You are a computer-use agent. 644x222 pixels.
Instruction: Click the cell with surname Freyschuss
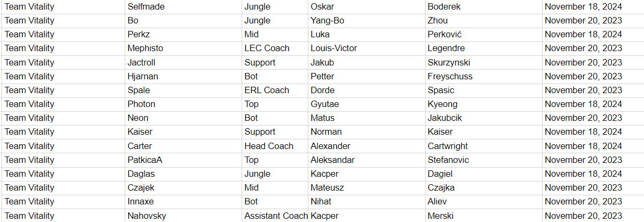[483, 77]
